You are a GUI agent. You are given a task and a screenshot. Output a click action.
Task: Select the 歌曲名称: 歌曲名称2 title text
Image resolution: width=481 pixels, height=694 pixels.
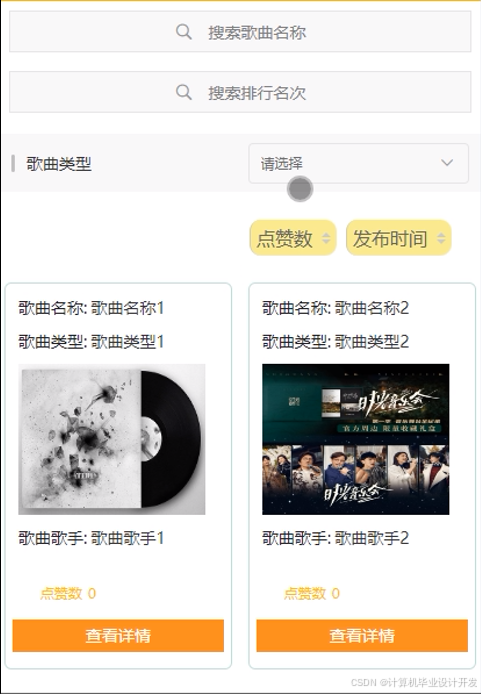tap(335, 308)
